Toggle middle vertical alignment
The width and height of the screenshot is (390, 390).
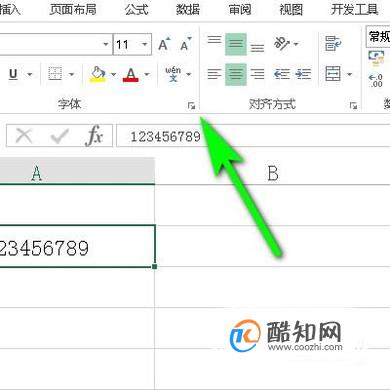(x=236, y=44)
